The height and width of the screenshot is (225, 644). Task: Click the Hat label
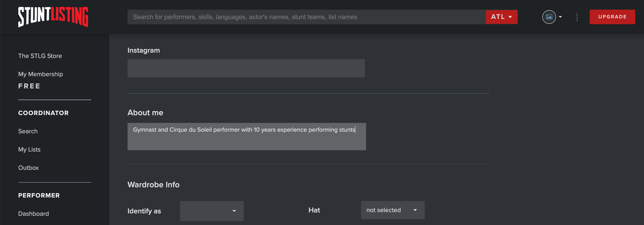tap(314, 210)
